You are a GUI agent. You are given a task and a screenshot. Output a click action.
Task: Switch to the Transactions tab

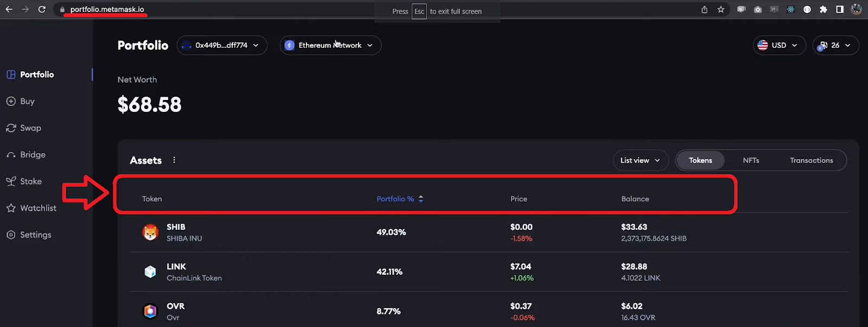pyautogui.click(x=811, y=160)
